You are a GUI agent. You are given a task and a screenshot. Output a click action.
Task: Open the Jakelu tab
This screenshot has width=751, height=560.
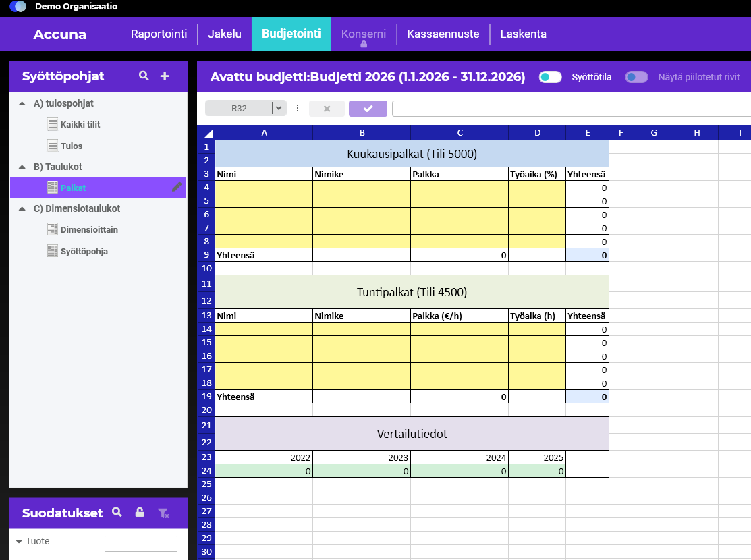pyautogui.click(x=225, y=34)
